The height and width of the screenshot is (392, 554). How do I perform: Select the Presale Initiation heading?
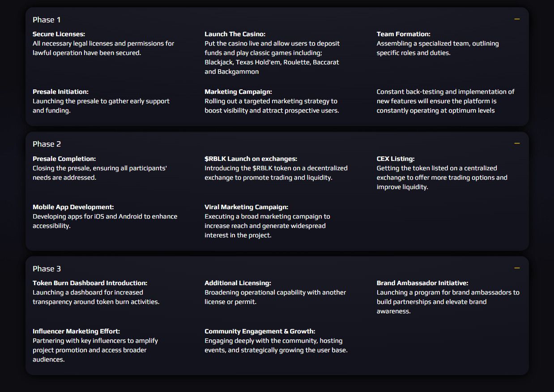pos(60,92)
